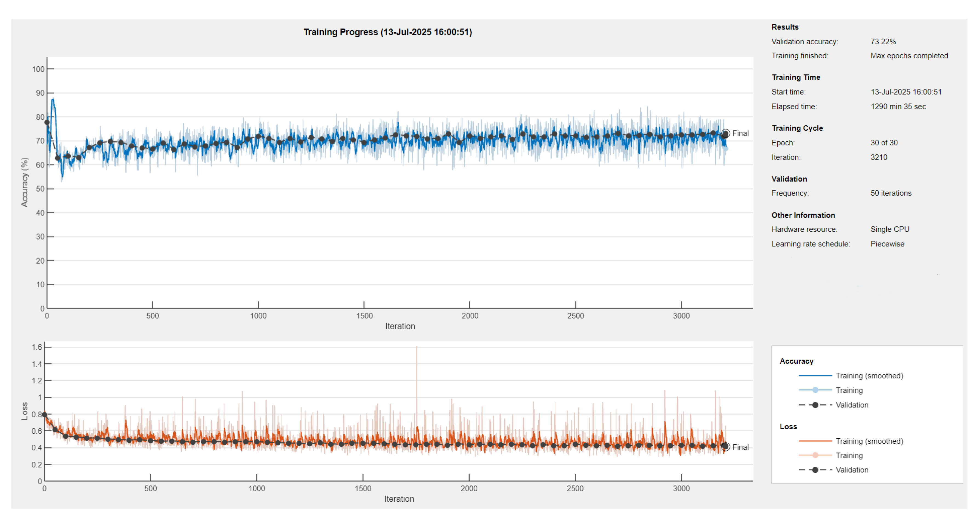Click the Piecewise learning rate schedule text
Viewport: 980px width, 526px height.
tap(887, 244)
